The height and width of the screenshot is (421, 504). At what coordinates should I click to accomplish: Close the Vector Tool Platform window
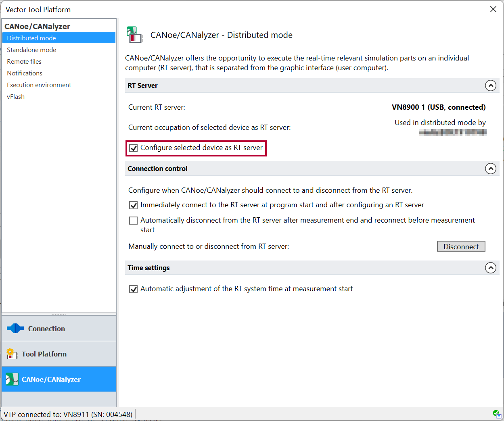coord(493,9)
